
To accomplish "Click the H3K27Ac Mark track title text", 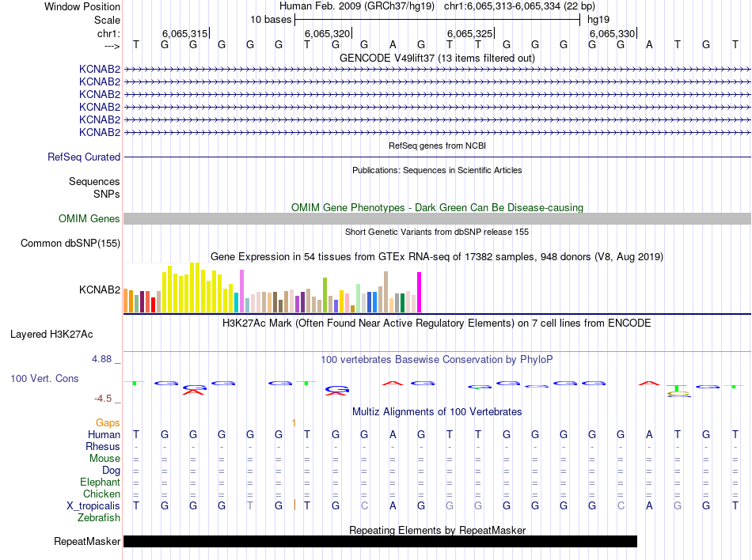I will (437, 324).
